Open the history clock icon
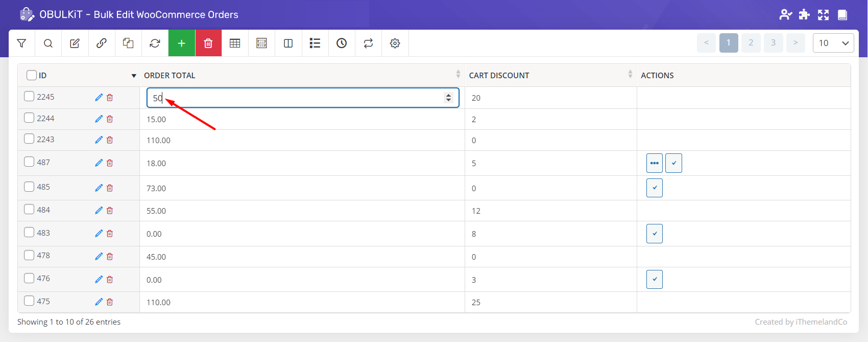868x342 pixels. [342, 43]
